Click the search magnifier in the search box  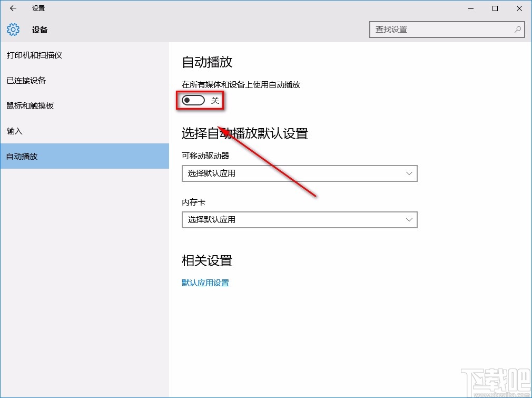pyautogui.click(x=518, y=30)
